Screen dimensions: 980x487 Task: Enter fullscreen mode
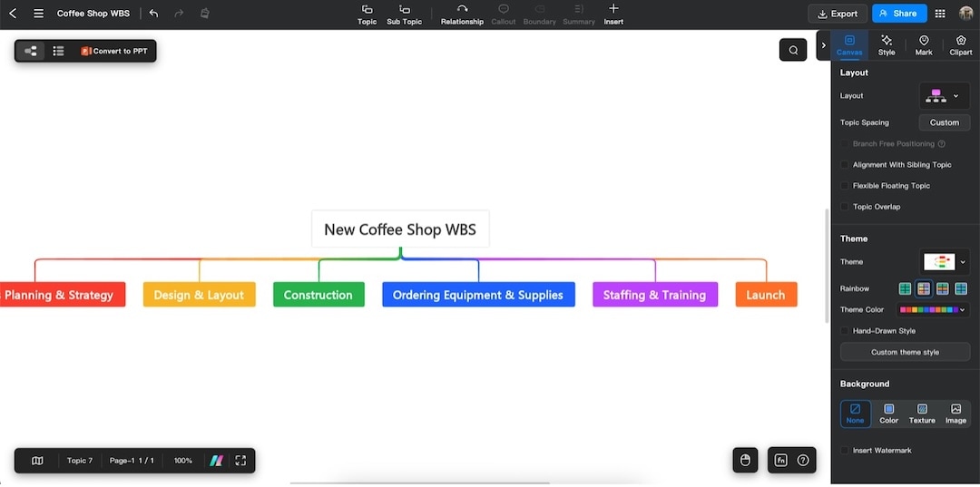click(x=240, y=461)
